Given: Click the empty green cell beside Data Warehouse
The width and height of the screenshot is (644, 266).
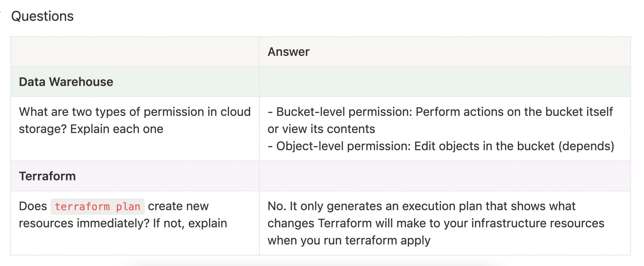Looking at the screenshot, I should point(444,82).
